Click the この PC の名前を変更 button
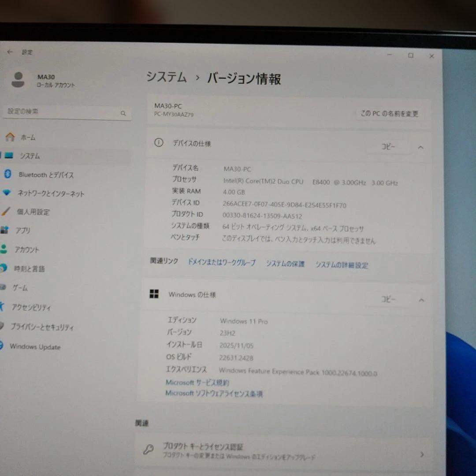Screen dimensions: 476x476 pyautogui.click(x=390, y=114)
